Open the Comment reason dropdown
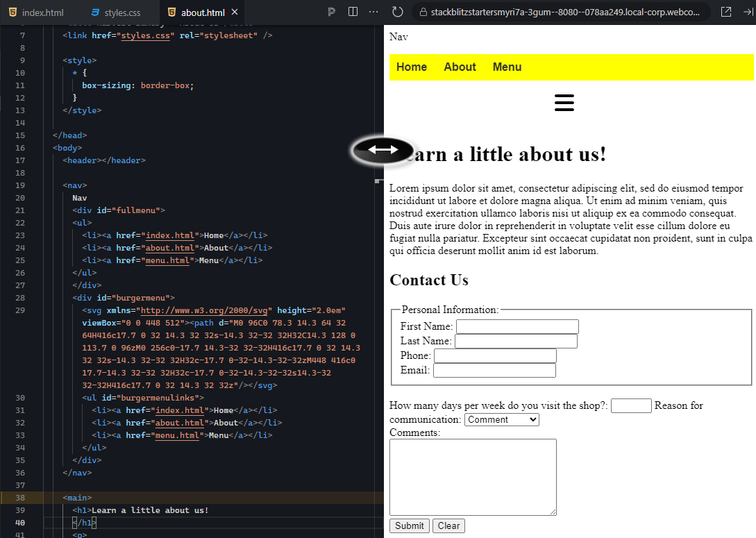Image resolution: width=756 pixels, height=538 pixels. click(501, 419)
